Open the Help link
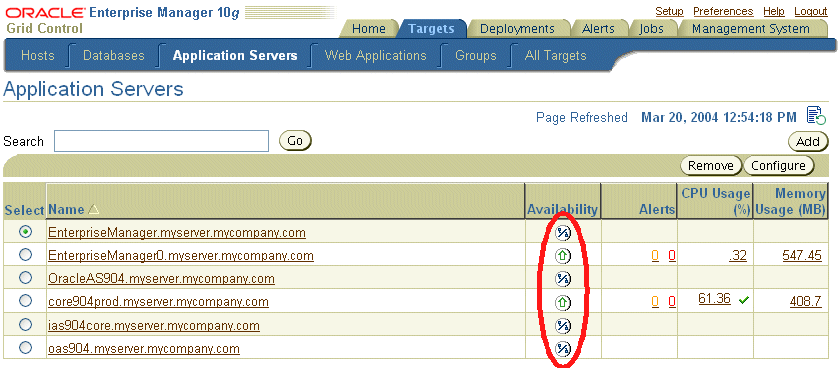Image resolution: width=838 pixels, height=368 pixels. point(774,11)
